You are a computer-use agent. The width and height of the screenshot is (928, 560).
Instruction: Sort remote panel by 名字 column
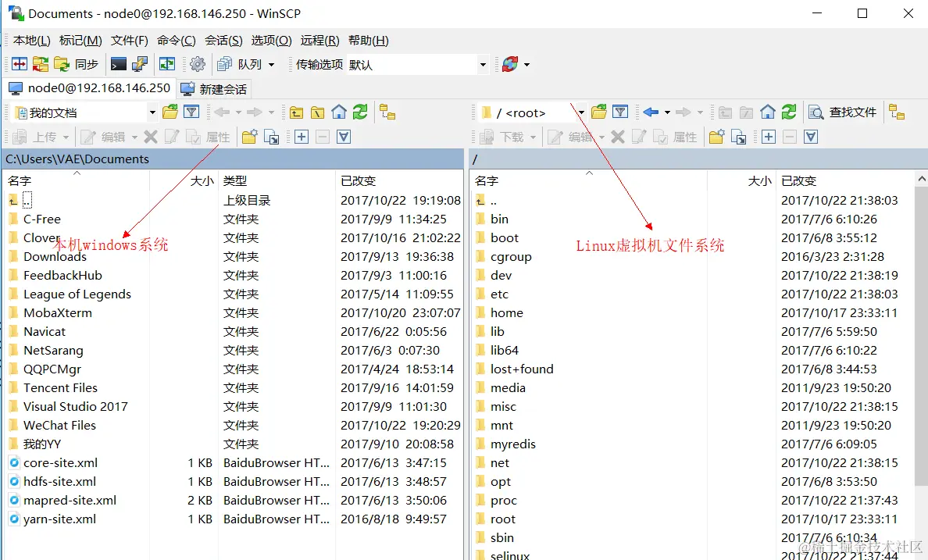point(588,180)
